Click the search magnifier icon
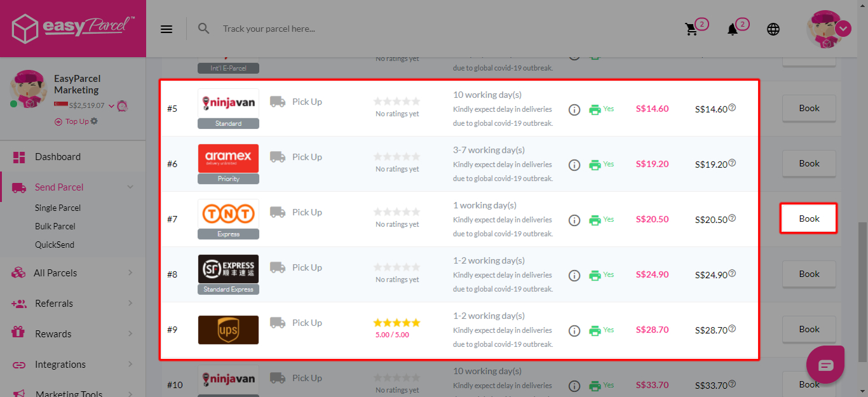 (x=203, y=29)
